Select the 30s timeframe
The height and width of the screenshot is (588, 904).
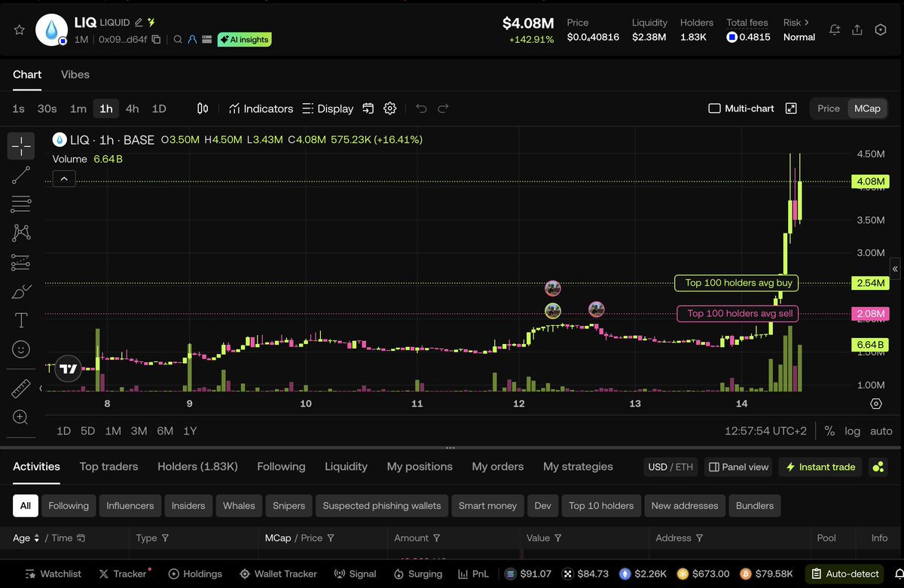[x=47, y=108]
